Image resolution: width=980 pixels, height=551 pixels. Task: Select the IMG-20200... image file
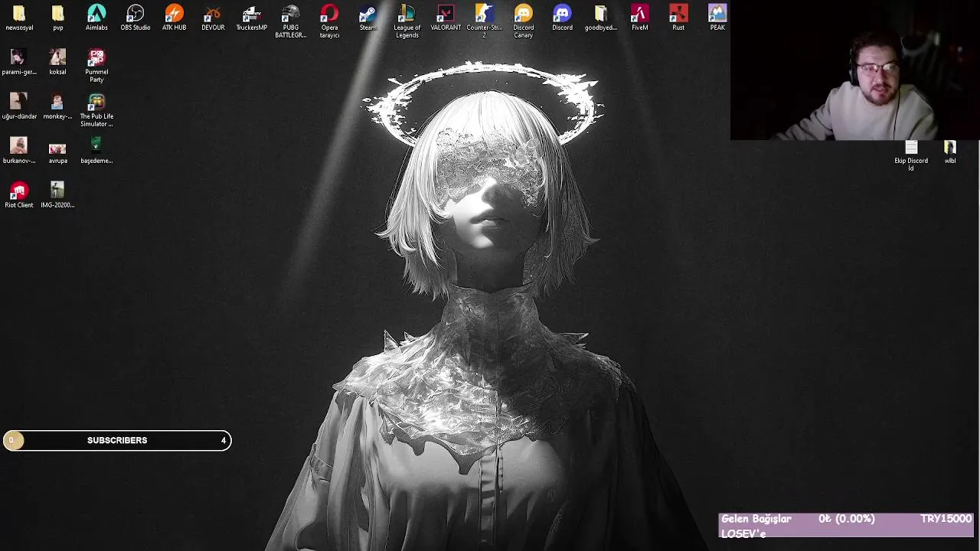click(58, 194)
